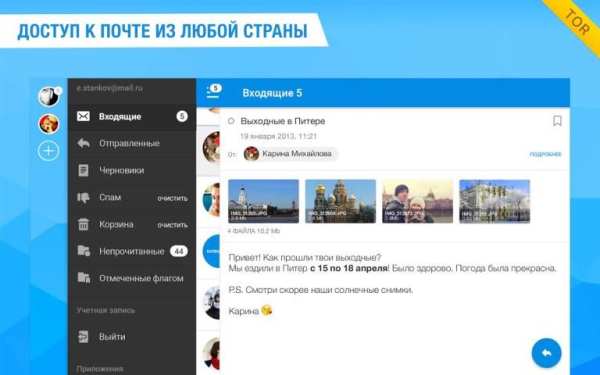Image resolution: width=600 pixels, height=375 pixels.
Task: Click the unread badge 44
Action: point(179,251)
